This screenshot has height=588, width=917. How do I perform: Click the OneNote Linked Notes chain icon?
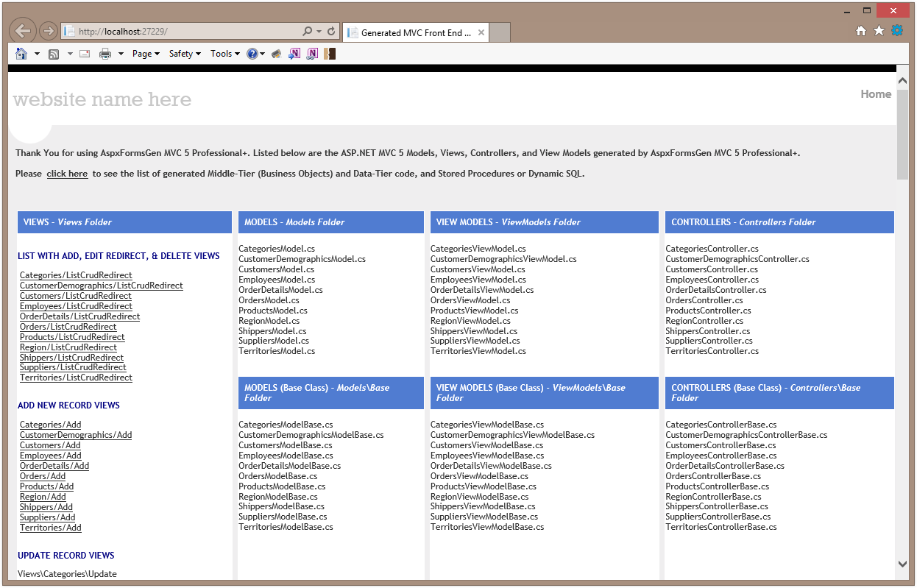(313, 54)
